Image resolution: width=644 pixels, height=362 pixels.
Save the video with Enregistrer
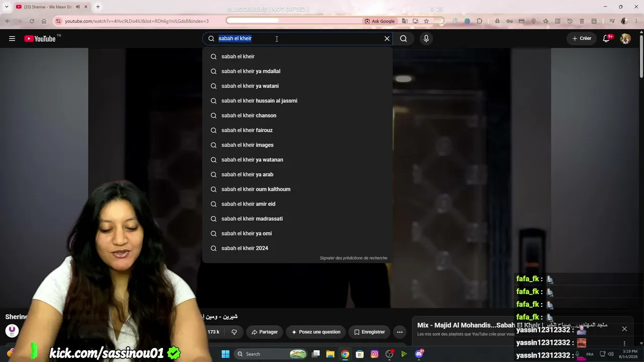[x=369, y=332]
